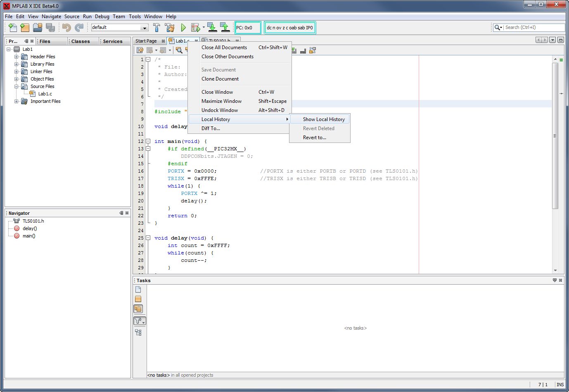Click the Open Project folder icon
Screen dimensions: 569x392
pos(38,28)
